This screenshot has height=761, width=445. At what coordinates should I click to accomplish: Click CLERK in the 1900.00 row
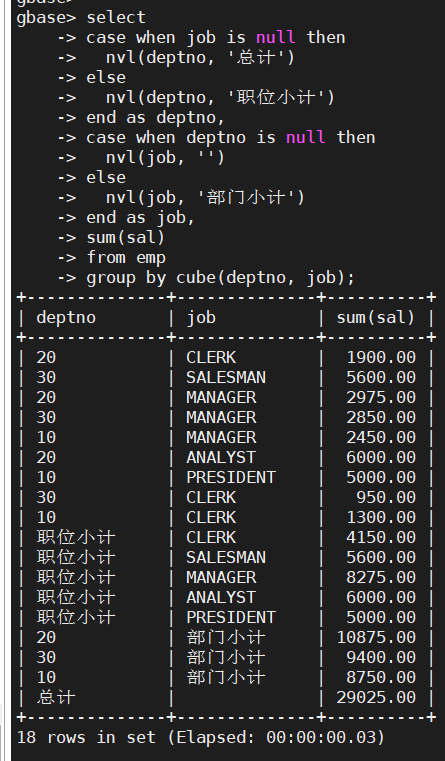point(211,357)
